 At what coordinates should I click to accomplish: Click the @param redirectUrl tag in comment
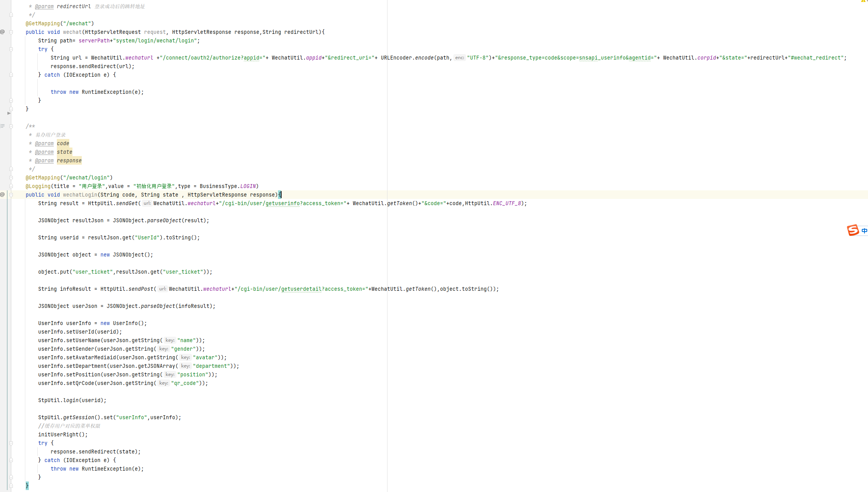(x=44, y=6)
